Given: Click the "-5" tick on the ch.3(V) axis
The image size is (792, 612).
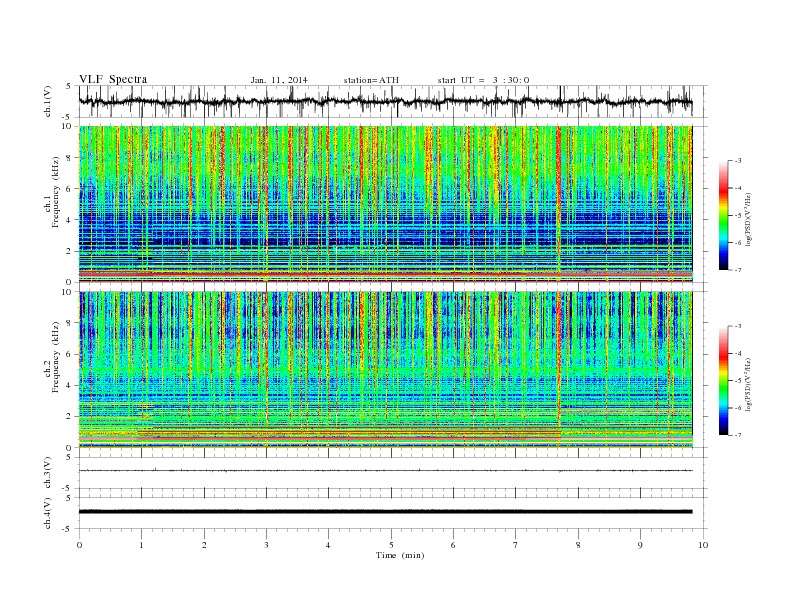Looking at the screenshot, I should pos(68,489).
